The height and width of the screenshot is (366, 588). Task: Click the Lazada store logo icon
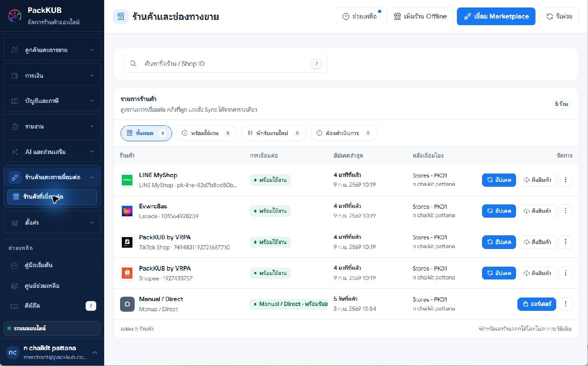[127, 211]
